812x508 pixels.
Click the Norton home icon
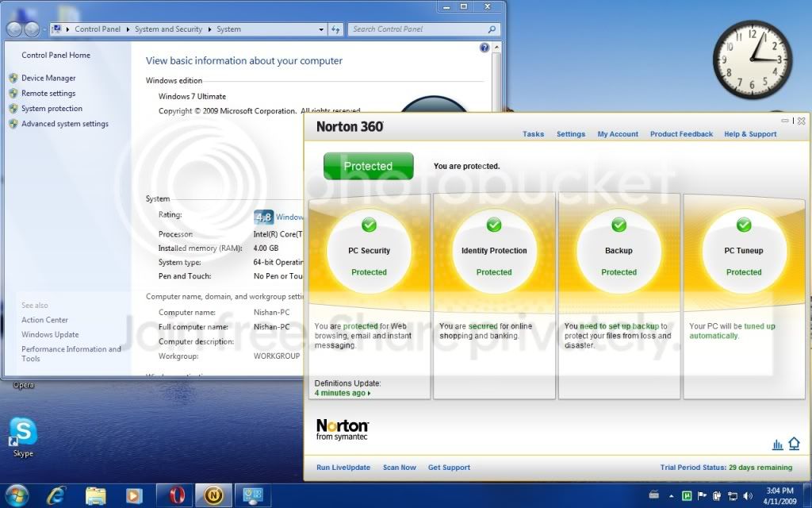(794, 444)
